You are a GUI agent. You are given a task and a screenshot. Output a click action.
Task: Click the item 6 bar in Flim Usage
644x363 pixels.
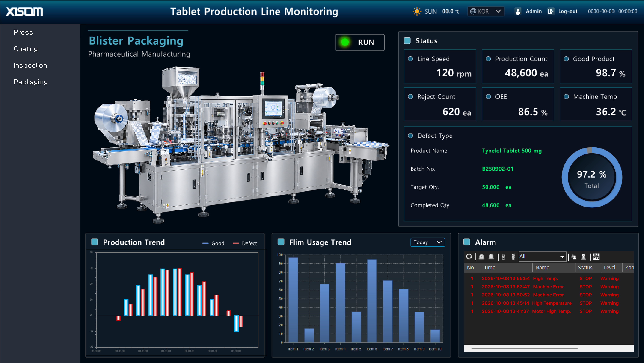pos(372,301)
